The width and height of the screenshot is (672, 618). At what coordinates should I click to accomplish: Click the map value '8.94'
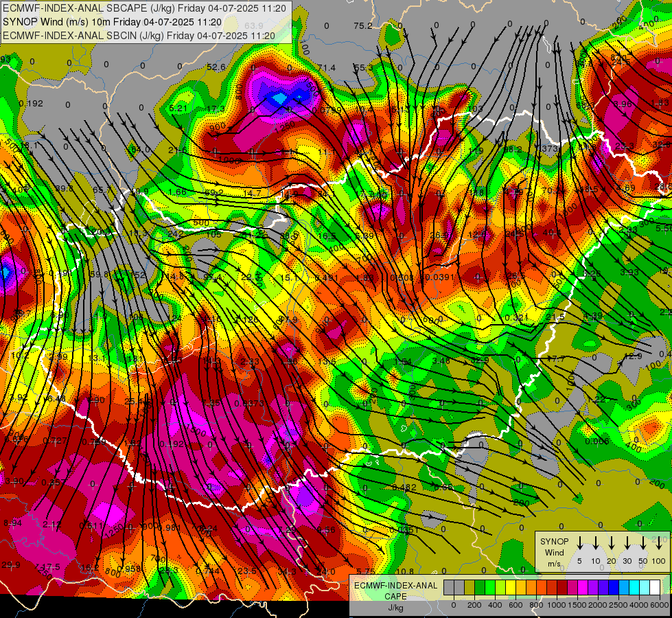[x=13, y=523]
